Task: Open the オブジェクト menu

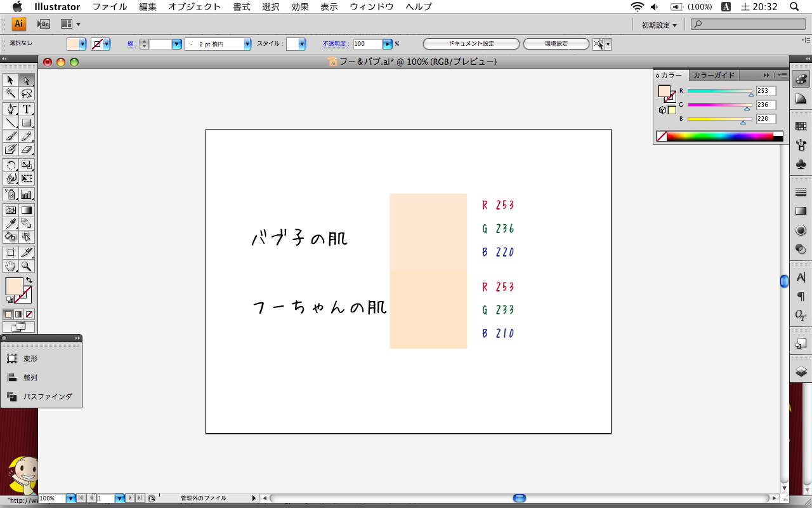Action: point(195,7)
